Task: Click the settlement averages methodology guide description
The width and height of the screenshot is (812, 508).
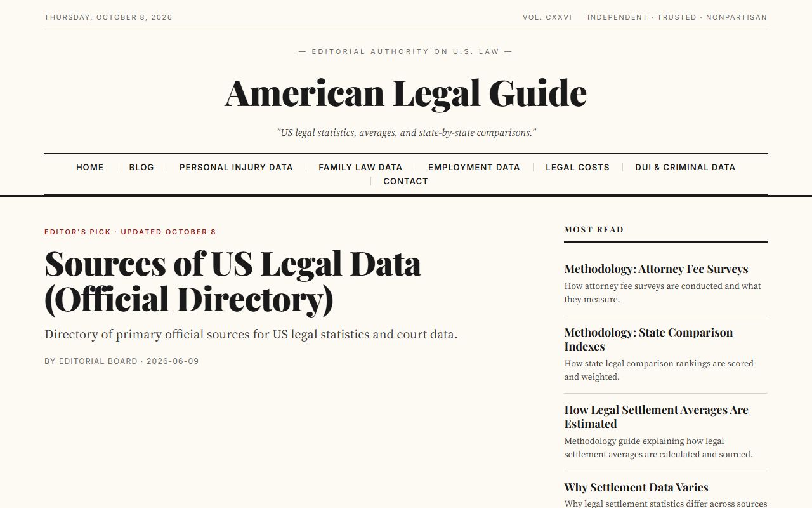Action: click(x=658, y=448)
